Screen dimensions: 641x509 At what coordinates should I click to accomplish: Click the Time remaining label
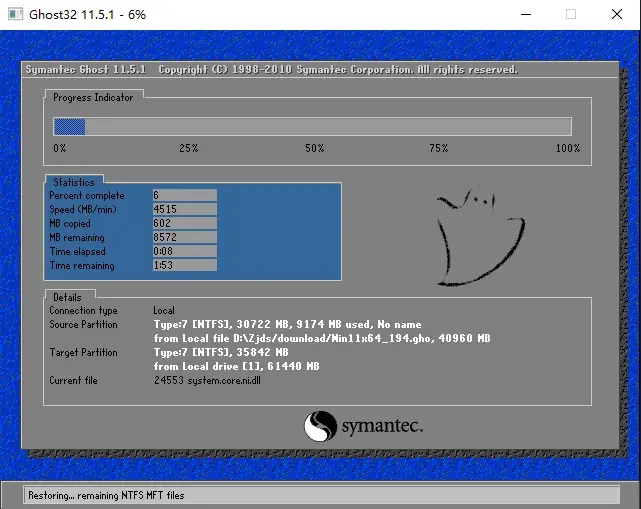click(x=82, y=265)
